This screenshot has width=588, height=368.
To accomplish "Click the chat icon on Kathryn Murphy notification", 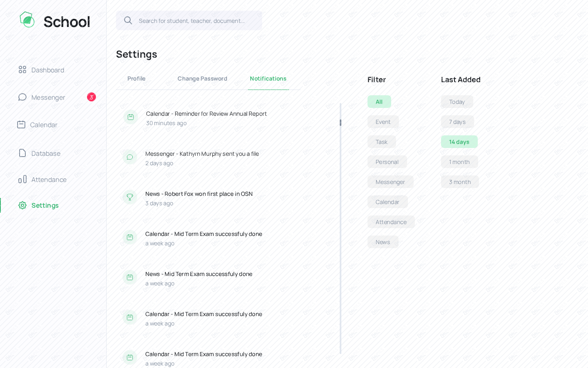I will coord(130,157).
